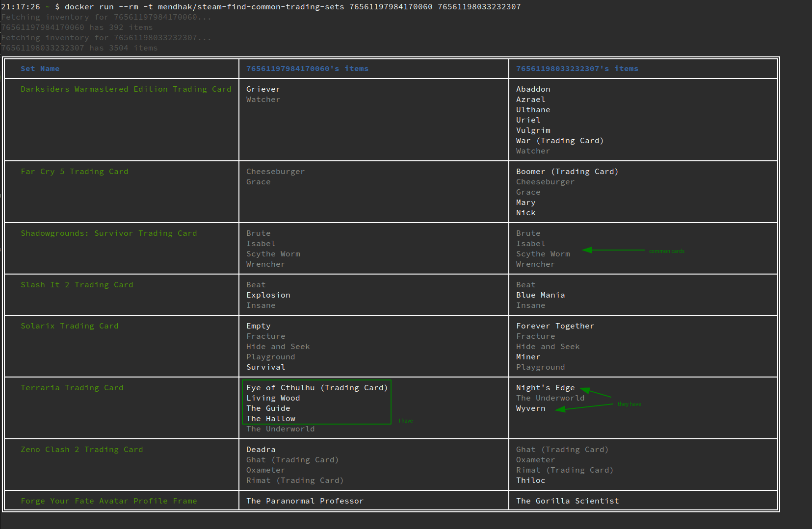
Task: Select the Shadowgrounds: Survivor Trading Card set
Action: click(x=108, y=233)
